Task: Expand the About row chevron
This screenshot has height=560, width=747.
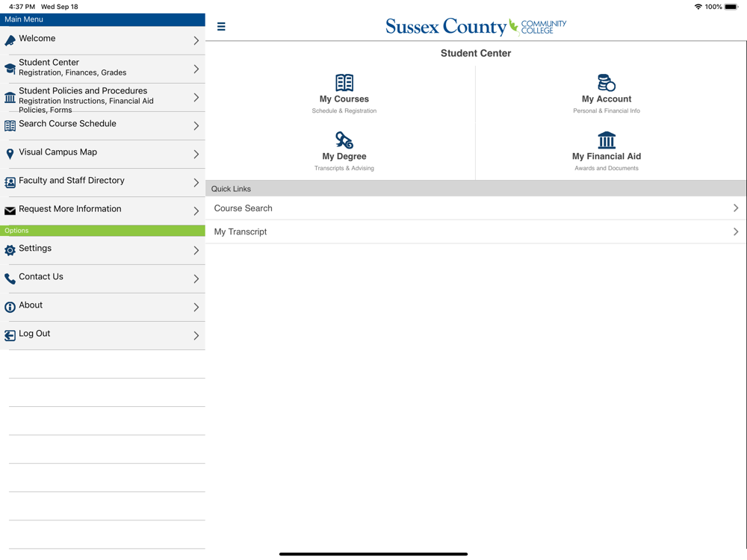Action: 196,307
